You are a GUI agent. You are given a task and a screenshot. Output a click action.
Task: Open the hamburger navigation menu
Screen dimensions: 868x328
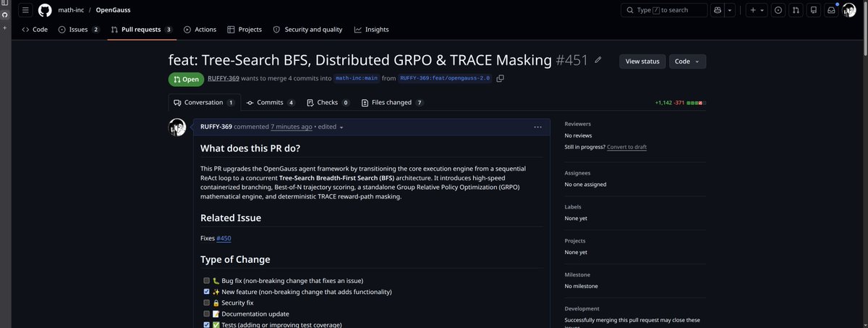click(x=25, y=10)
